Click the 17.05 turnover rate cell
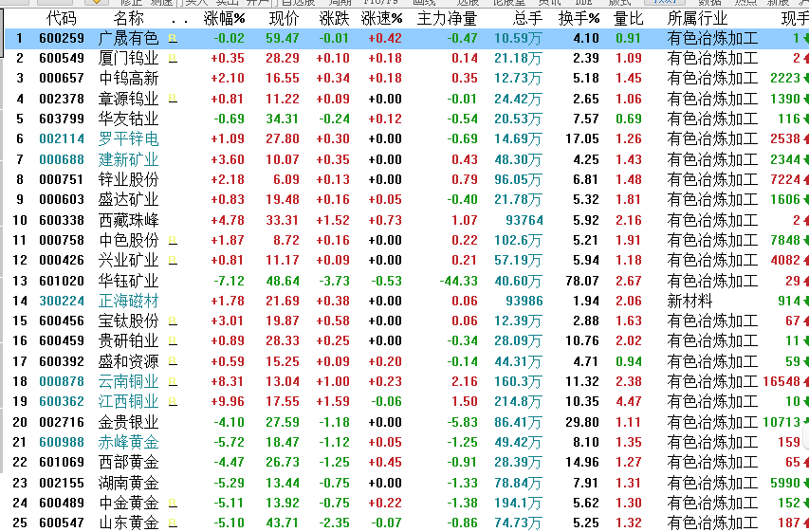The height and width of the screenshot is (532, 809). (x=582, y=138)
